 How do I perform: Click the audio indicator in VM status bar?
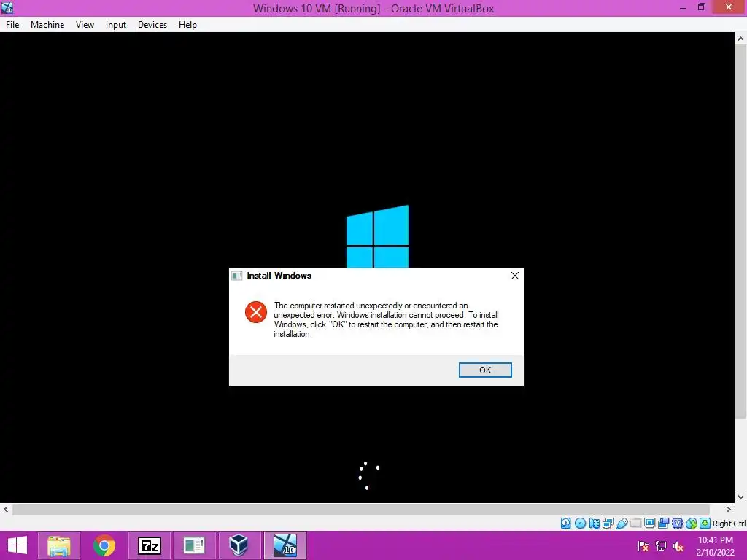(594, 524)
